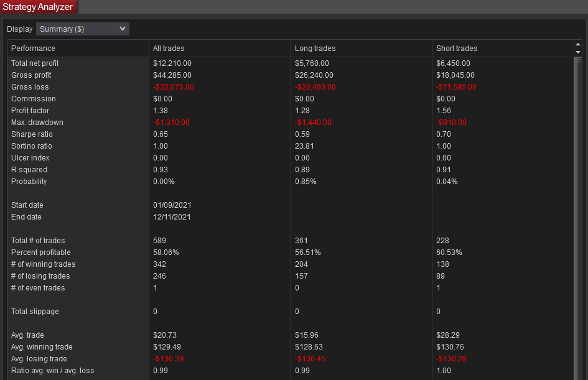This screenshot has height=380, width=588.
Task: Select the Percent profitable row label
Action: tap(41, 253)
